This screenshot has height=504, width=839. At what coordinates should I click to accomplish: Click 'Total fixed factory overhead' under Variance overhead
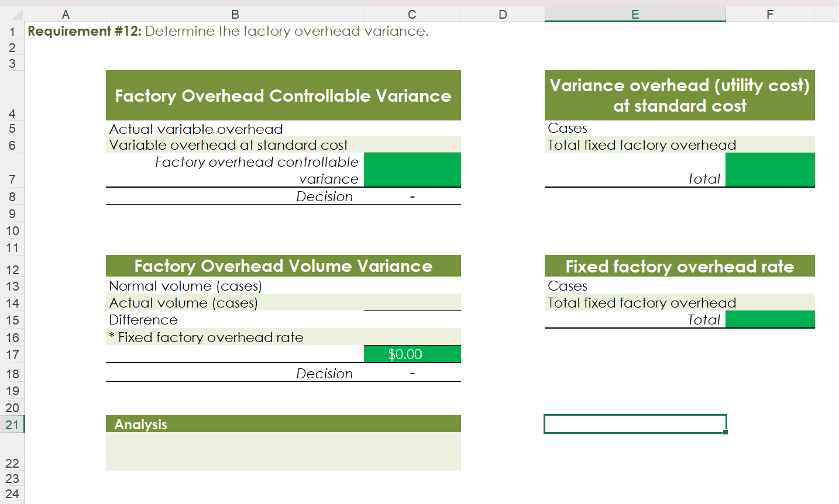(642, 145)
